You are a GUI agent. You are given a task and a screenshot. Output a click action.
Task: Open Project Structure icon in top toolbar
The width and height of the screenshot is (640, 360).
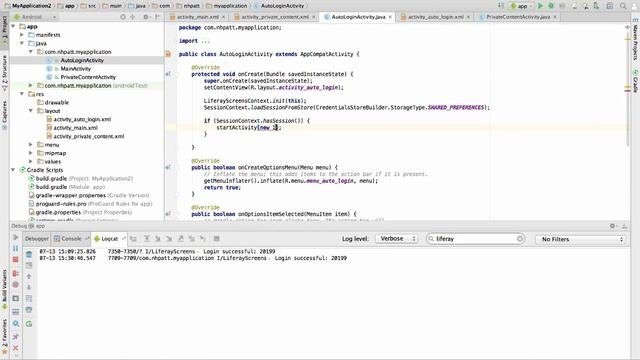coord(609,6)
